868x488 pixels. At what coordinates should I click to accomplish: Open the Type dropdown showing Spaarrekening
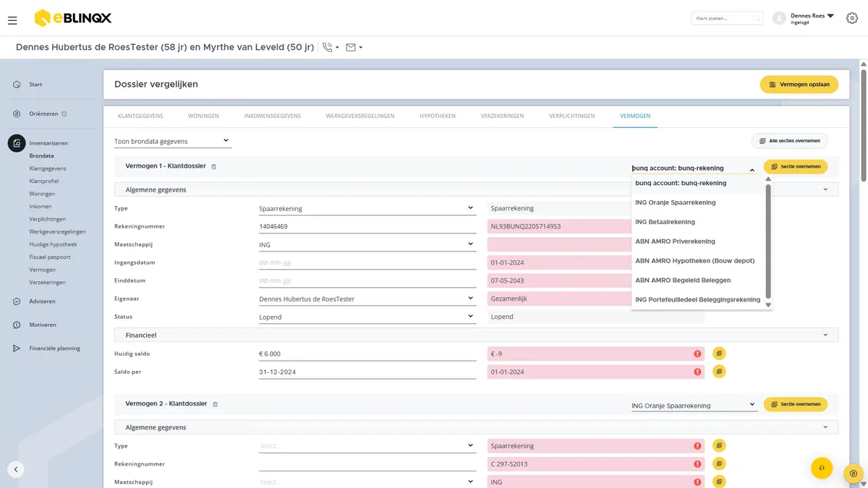click(x=367, y=208)
